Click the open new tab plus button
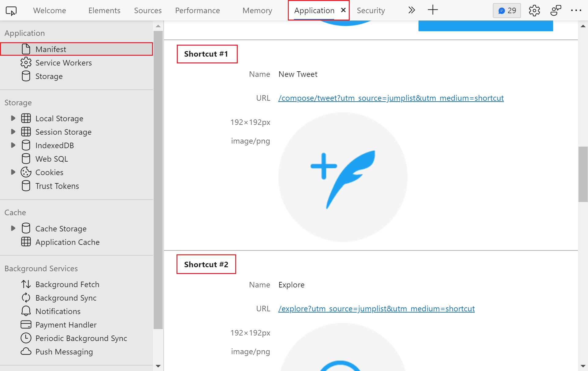 pyautogui.click(x=433, y=10)
